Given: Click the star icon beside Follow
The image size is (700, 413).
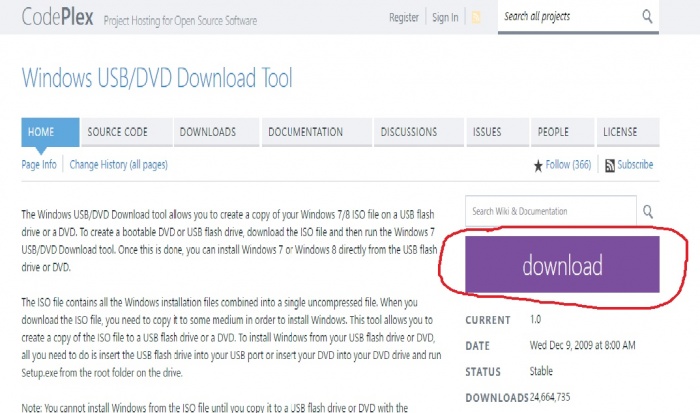Looking at the screenshot, I should coord(538,166).
